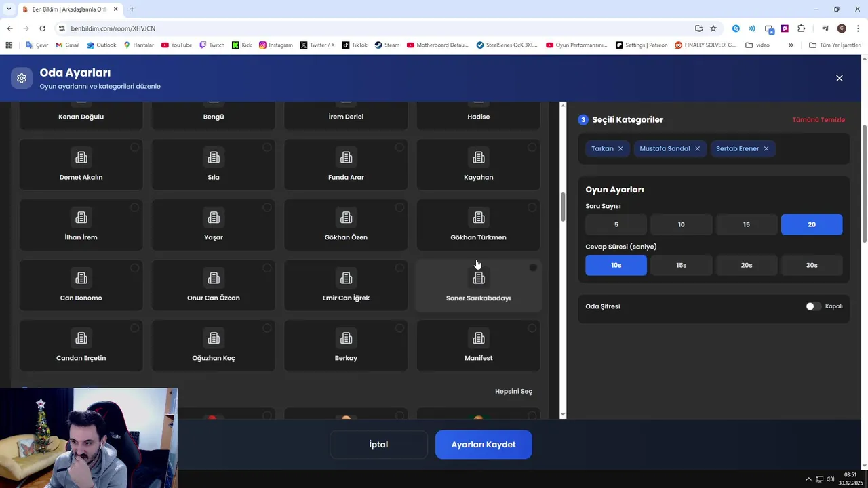Open YouTube bookmark
868x488 pixels.
pyautogui.click(x=176, y=45)
